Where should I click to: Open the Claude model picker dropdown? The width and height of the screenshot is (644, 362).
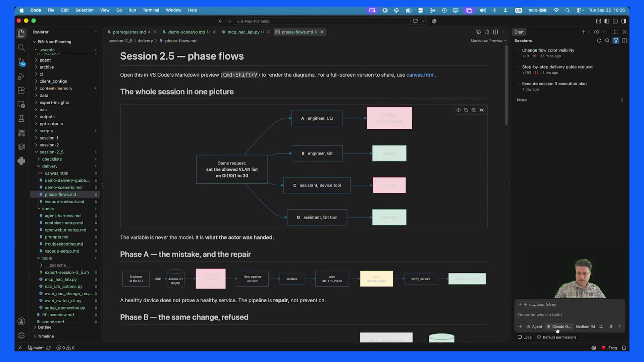click(559, 326)
